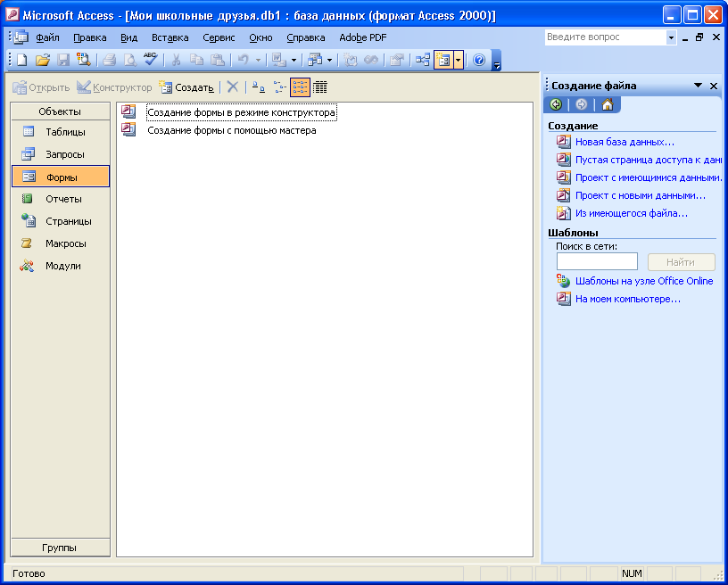
Task: Open a file via the folder icon
Action: (x=43, y=60)
